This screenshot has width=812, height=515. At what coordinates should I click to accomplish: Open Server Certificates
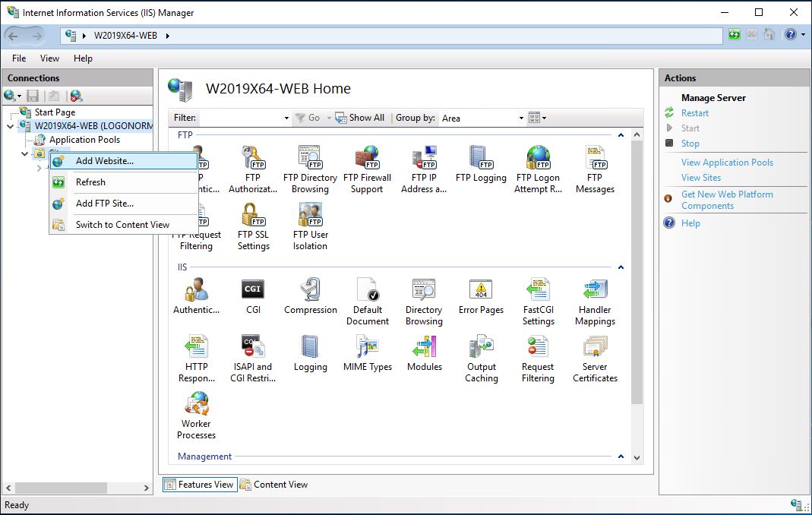tap(595, 359)
